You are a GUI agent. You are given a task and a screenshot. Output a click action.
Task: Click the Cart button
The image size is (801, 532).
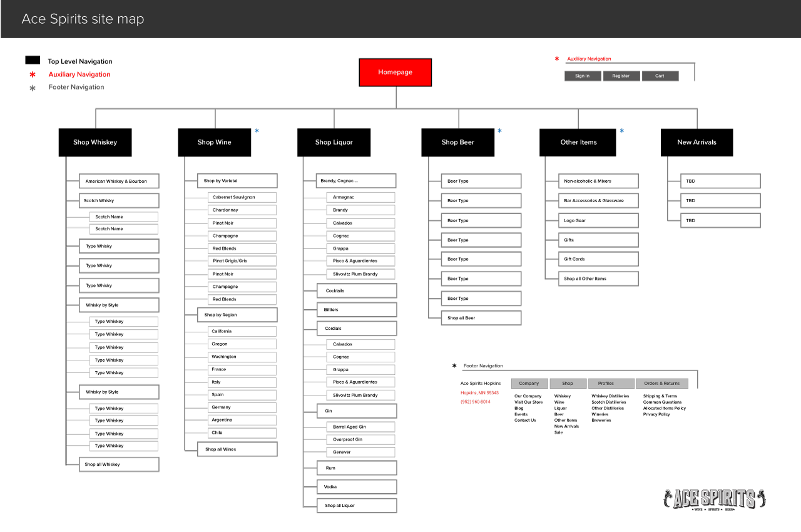(x=660, y=76)
